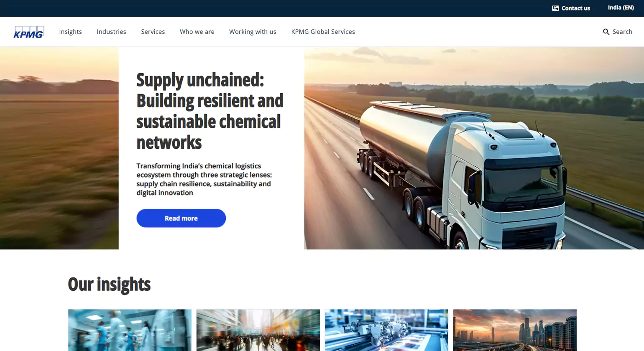
Task: Open the printing machinery insight thumbnail
Action: [386, 330]
